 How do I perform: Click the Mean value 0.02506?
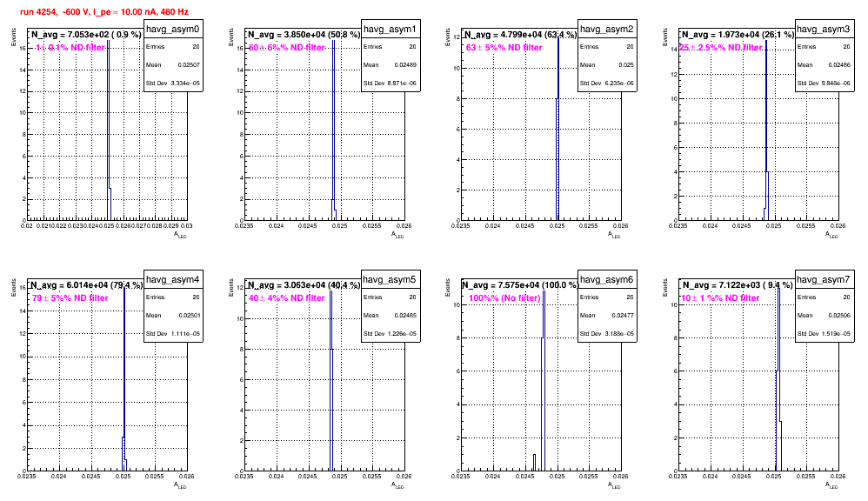coord(840,315)
